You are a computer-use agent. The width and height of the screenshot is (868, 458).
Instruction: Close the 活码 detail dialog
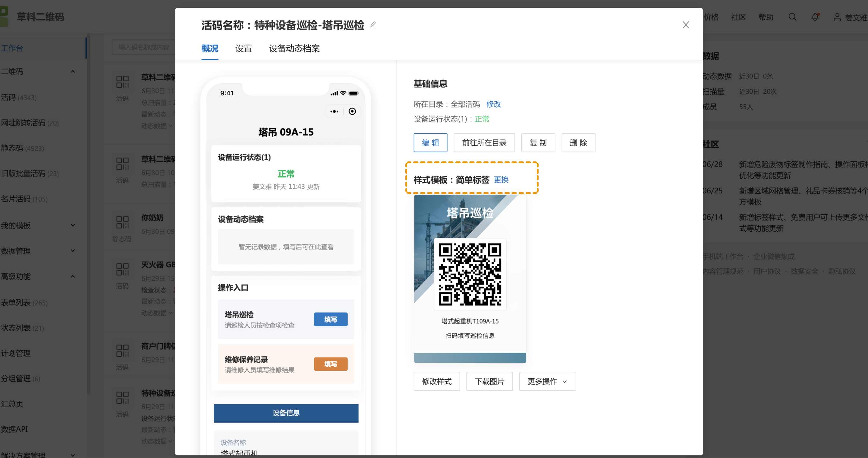coord(686,25)
